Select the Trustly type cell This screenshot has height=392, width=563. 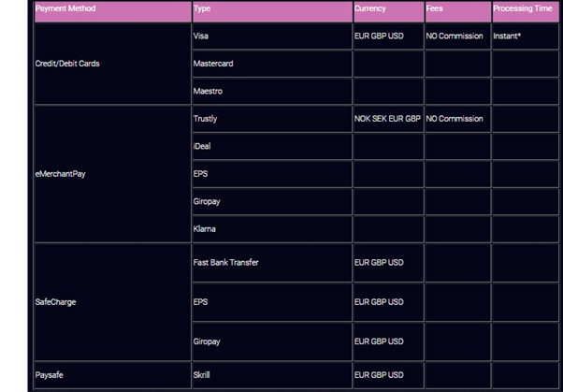(272, 119)
